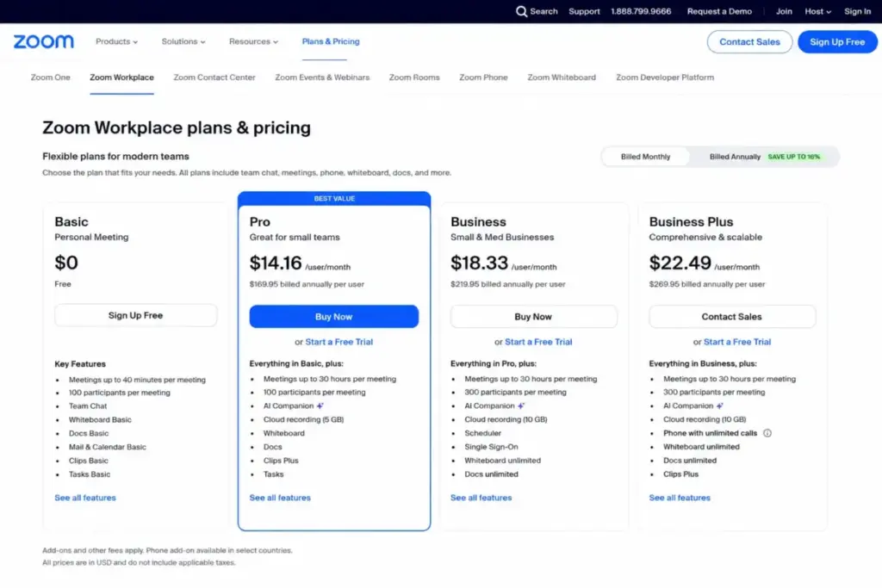Open Search via the magnifier icon
Screen dimensions: 882x588
pyautogui.click(x=521, y=11)
